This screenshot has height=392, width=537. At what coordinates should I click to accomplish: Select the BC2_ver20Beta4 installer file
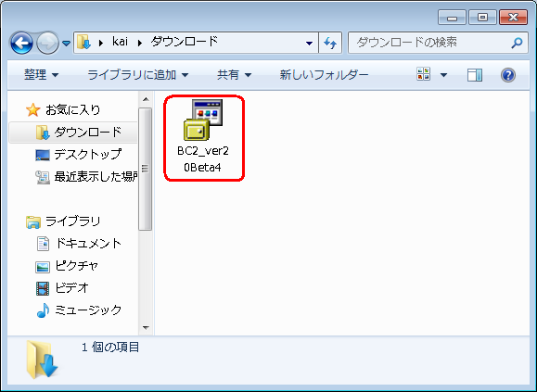(203, 137)
